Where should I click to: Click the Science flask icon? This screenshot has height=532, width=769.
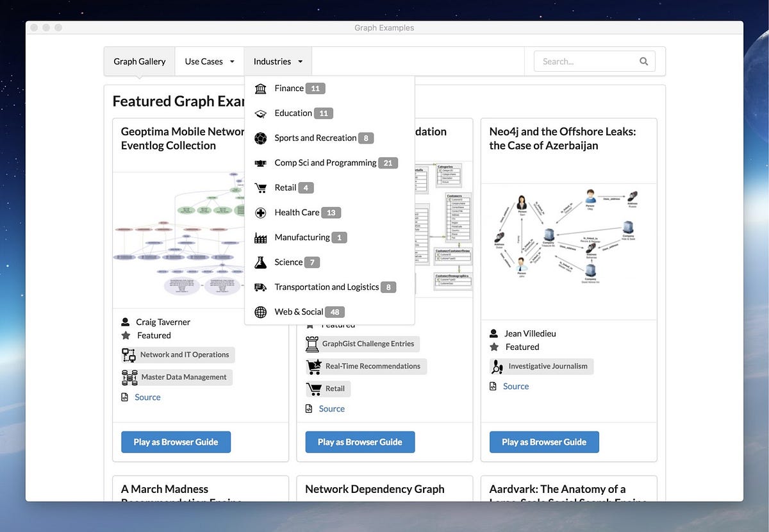coord(260,262)
